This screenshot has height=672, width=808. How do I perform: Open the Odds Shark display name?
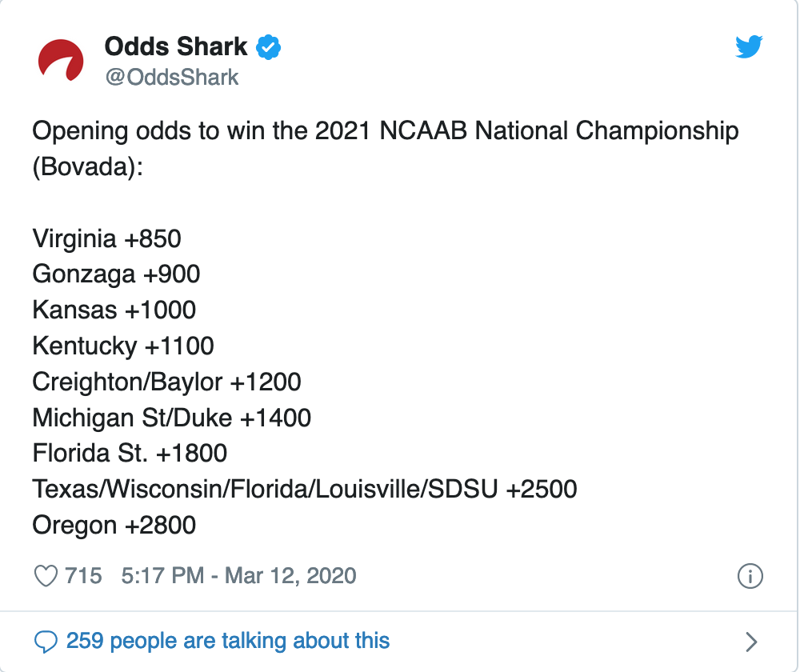click(x=176, y=47)
